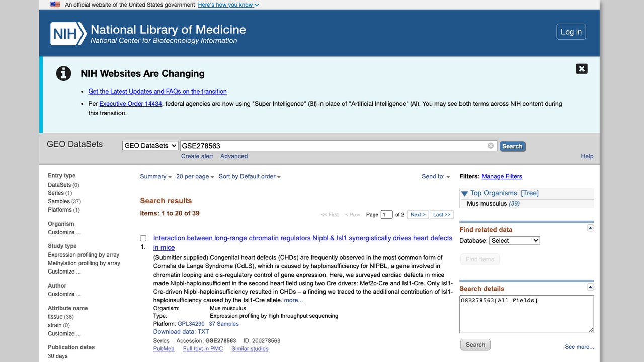Screen dimensions: 644x362
Task: Open Manage Filters link
Action: coord(502,176)
